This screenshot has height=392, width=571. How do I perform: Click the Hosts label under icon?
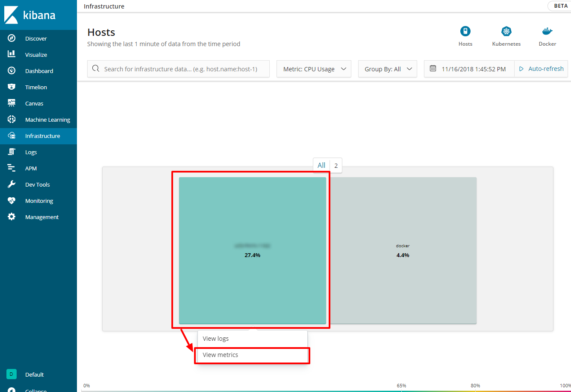[x=465, y=44]
